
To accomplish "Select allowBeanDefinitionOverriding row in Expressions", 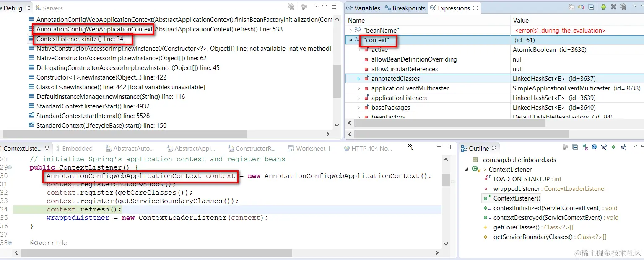I will click(x=494, y=59).
